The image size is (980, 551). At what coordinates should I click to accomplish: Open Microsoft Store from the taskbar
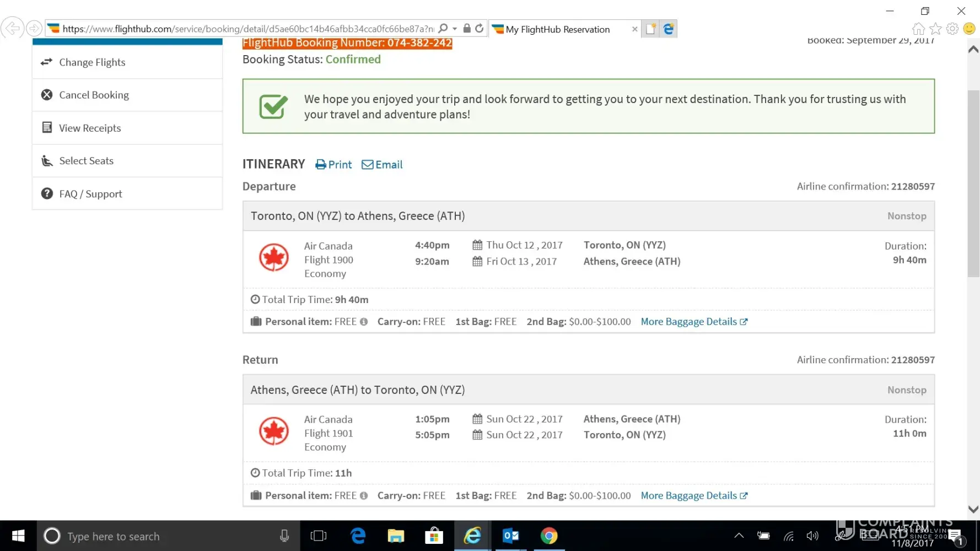pyautogui.click(x=434, y=536)
